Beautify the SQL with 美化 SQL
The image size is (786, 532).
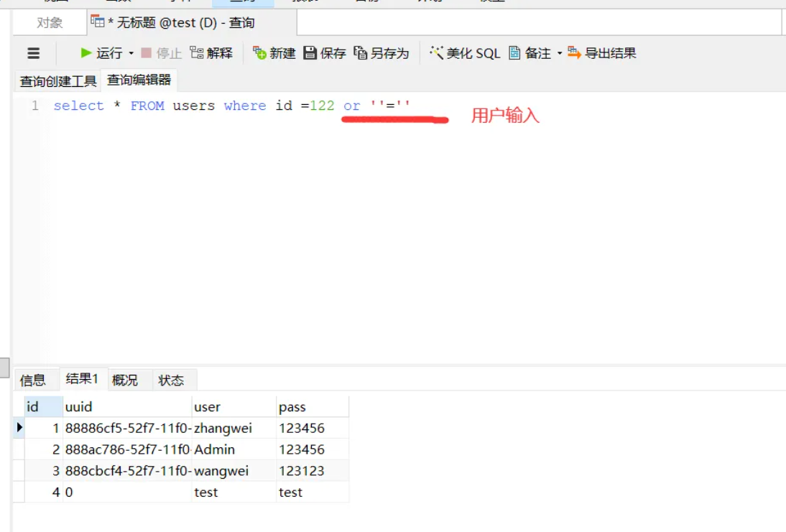(x=463, y=52)
